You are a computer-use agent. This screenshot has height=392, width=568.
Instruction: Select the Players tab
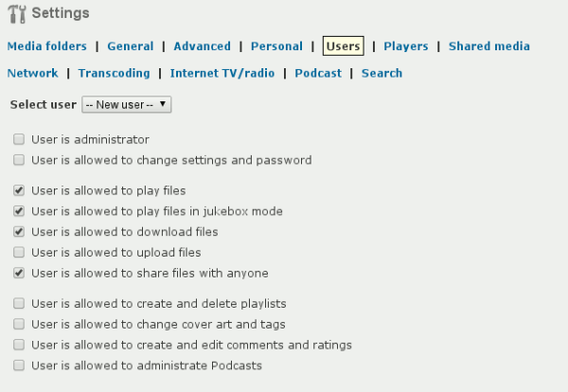pos(405,46)
